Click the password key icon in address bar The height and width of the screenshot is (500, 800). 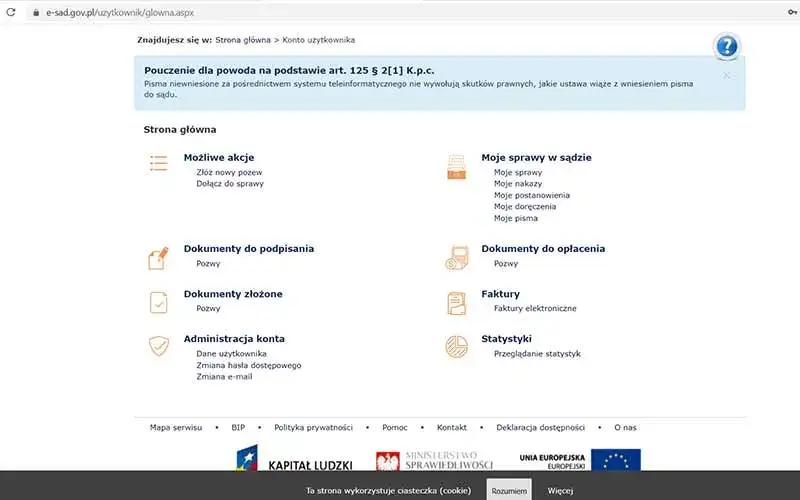[x=792, y=12]
